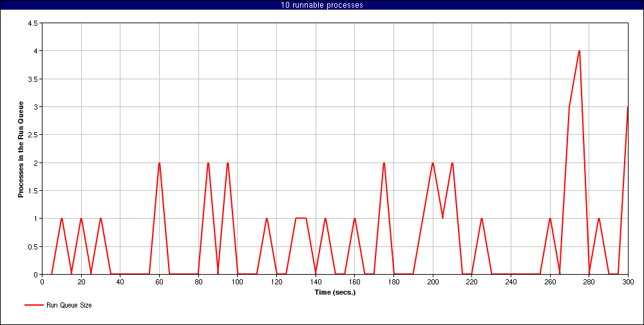Pick the "240" time axis tick label
Viewport: 644px width, 325px height.
pyautogui.click(x=511, y=282)
